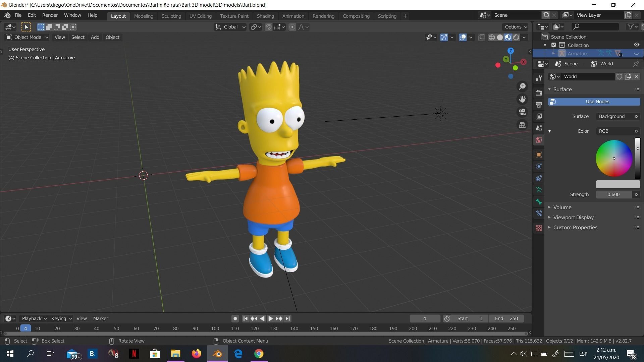Open the Scene properties tab icon

pyautogui.click(x=539, y=128)
